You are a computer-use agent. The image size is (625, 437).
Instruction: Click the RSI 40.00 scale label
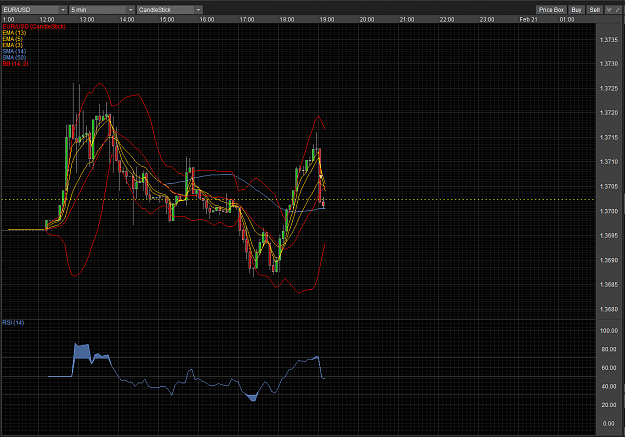tap(609, 386)
